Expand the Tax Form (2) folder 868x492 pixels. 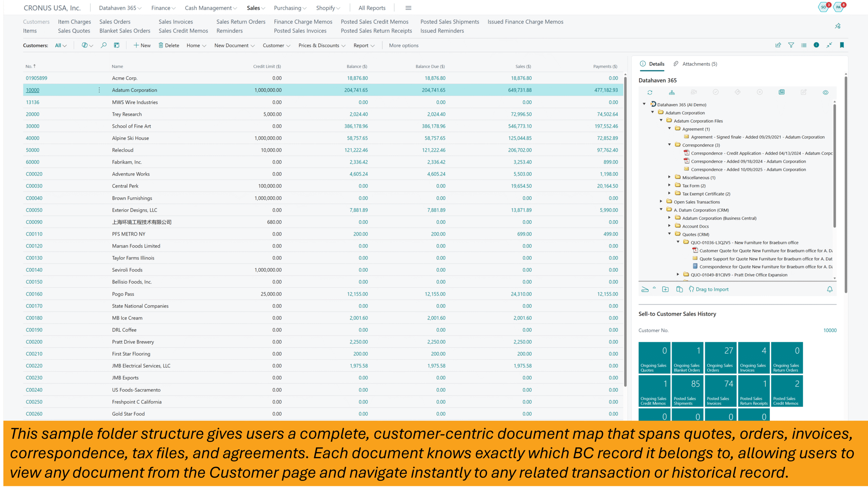click(x=669, y=185)
